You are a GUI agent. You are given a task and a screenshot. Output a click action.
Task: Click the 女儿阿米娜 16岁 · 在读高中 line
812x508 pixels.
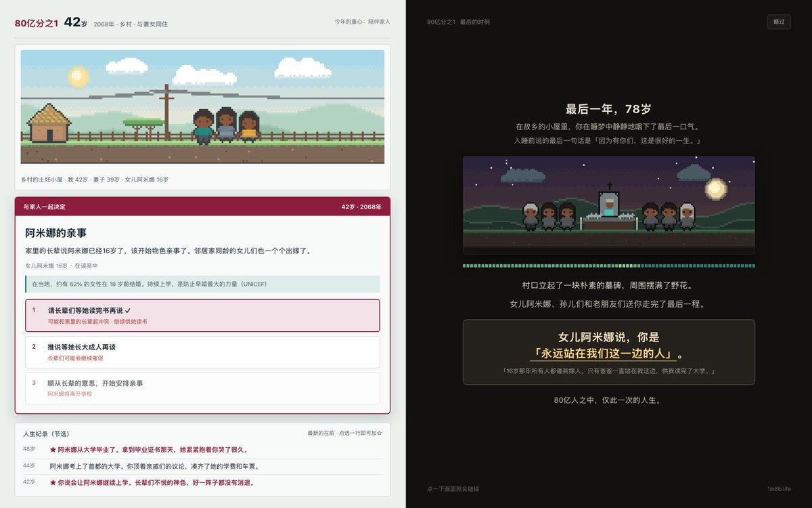click(62, 266)
